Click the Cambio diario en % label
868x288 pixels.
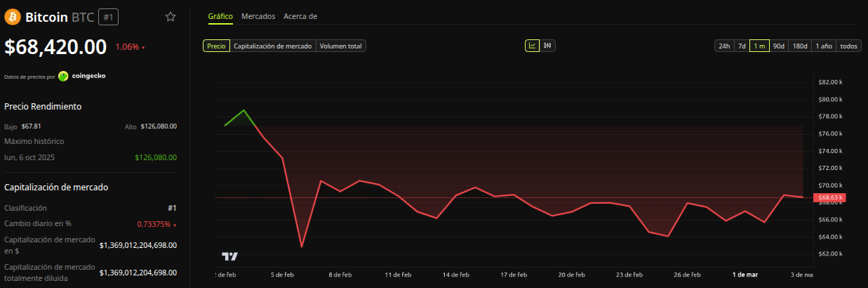[38, 223]
